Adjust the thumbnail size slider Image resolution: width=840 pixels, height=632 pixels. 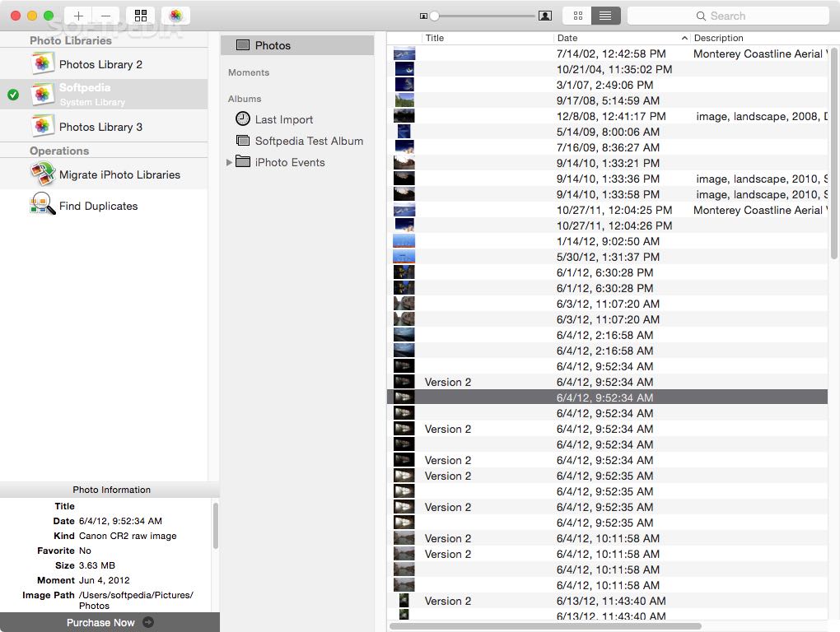click(x=435, y=16)
